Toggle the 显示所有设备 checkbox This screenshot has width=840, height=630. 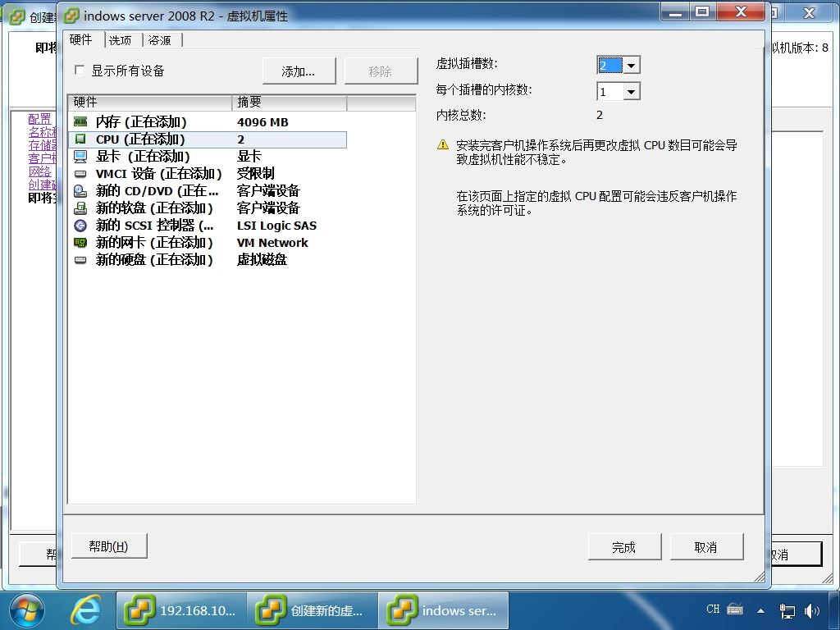80,71
